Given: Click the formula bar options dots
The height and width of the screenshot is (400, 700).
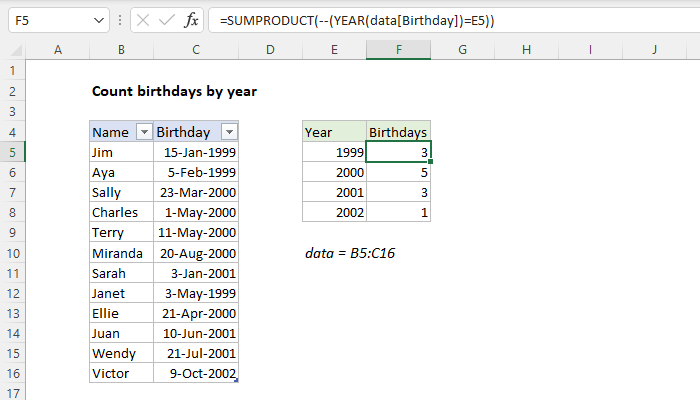Looking at the screenshot, I should point(121,20).
